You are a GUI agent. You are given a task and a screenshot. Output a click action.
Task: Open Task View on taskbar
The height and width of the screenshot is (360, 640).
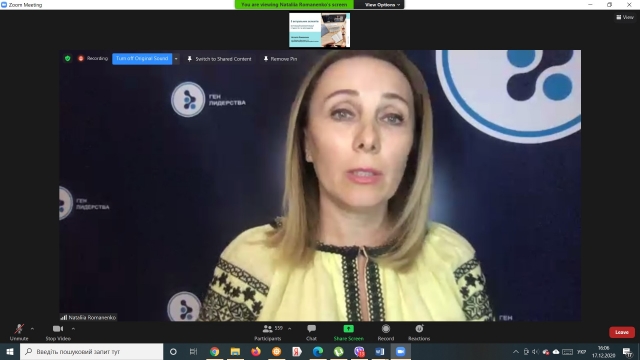[193, 351]
